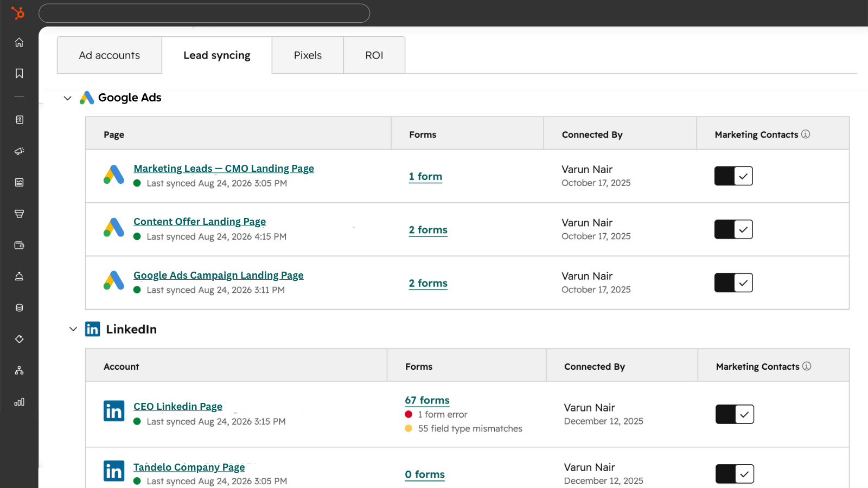868x488 pixels.
Task: Open the ROI tab
Action: tap(374, 55)
